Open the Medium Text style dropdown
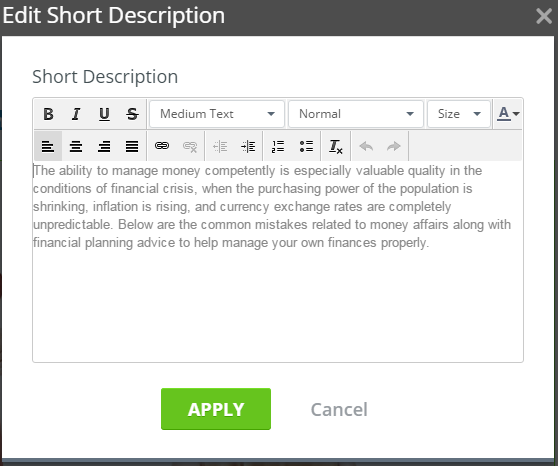This screenshot has height=466, width=558. [217, 114]
